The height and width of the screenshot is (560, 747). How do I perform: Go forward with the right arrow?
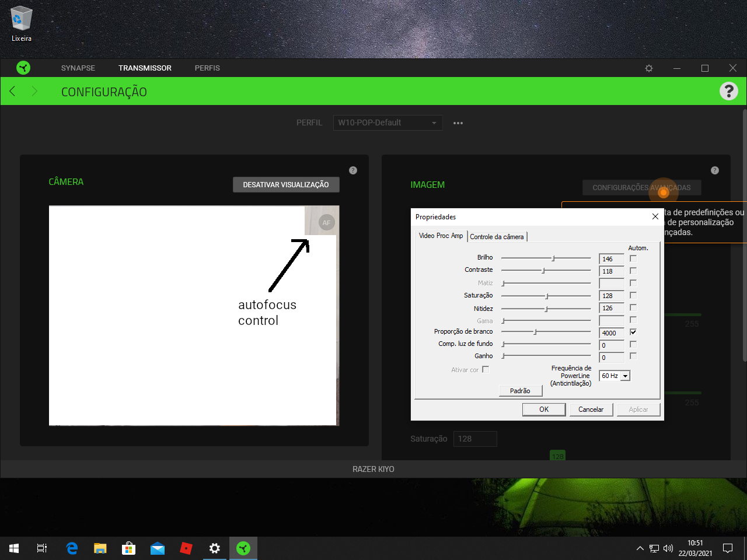point(34,91)
